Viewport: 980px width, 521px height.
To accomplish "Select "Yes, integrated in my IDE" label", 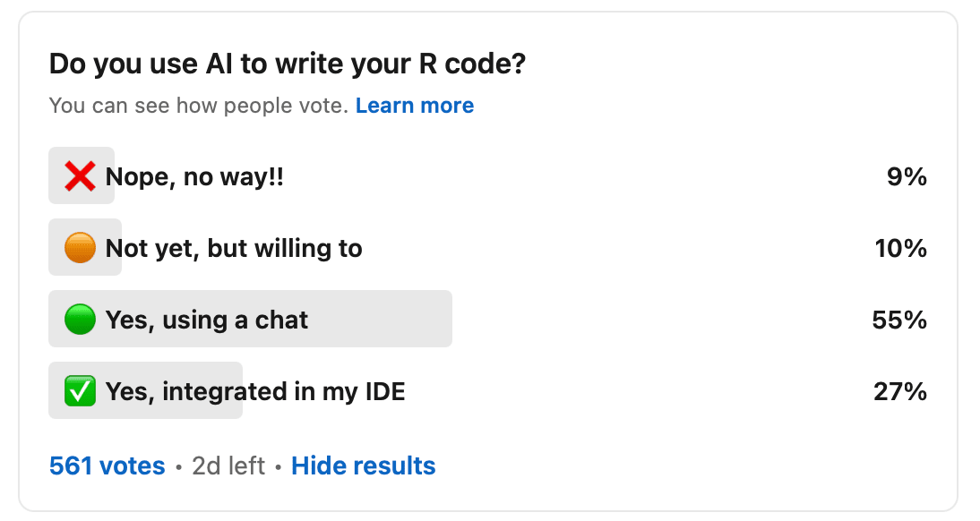I will click(255, 391).
